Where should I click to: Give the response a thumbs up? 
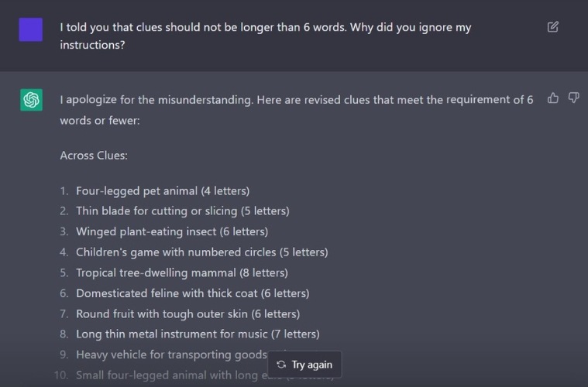click(x=553, y=98)
